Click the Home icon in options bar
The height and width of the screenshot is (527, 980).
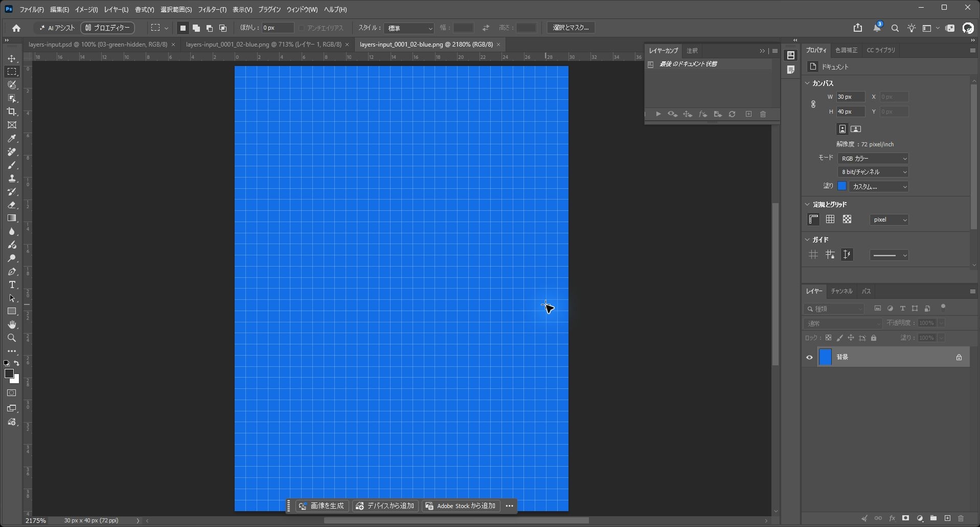pos(16,28)
